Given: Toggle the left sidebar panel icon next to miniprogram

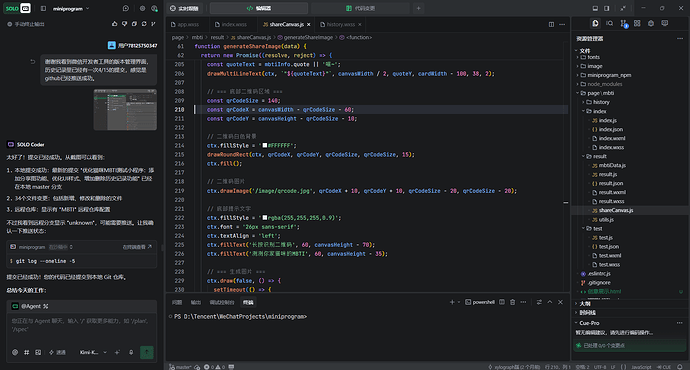Looking at the screenshot, I should click(x=43, y=8).
